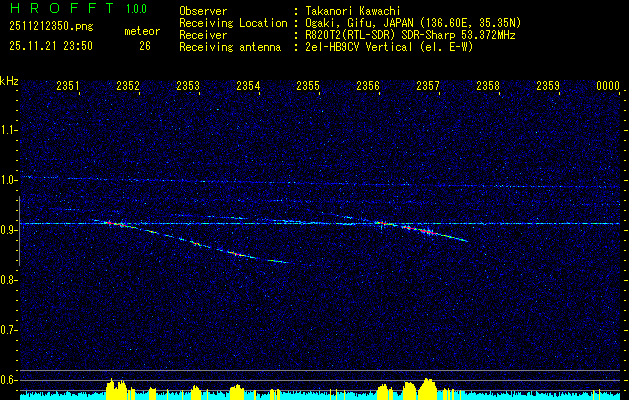Click the yellow echo peak below 2357
The height and width of the screenshot is (400, 629).
[x=427, y=389]
